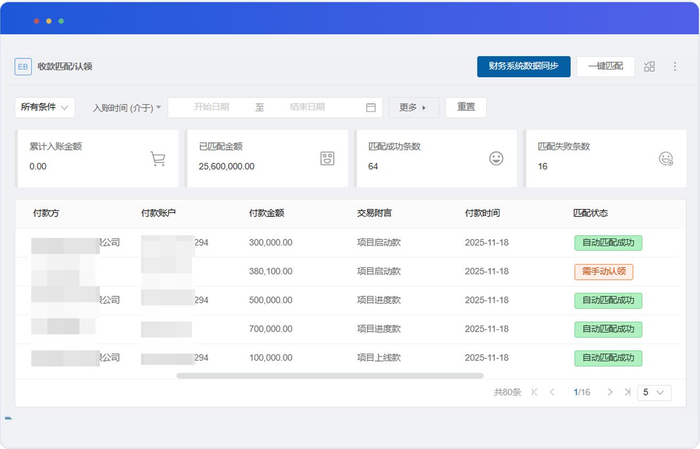Open the vertical three-dot more options menu
Viewport: 700px width, 449px height.
[675, 67]
